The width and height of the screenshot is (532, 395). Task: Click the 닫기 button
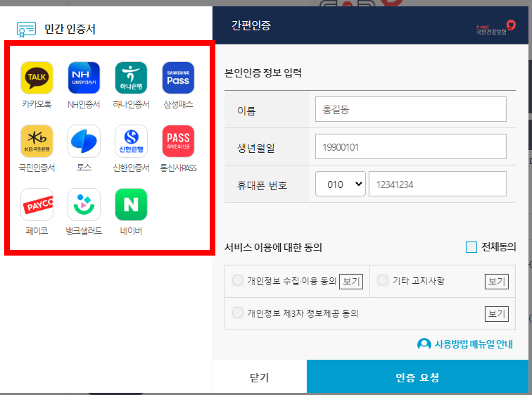pyautogui.click(x=260, y=377)
